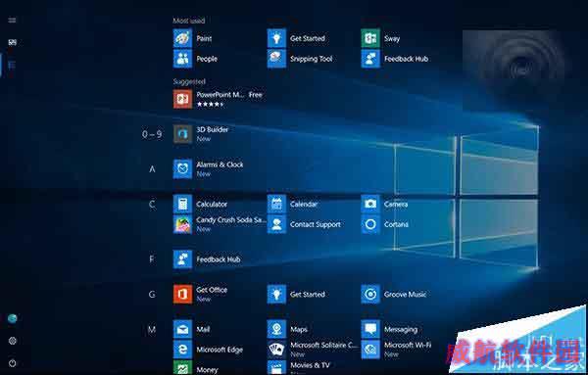Open Feedback Hub under letter F
588x375 pixels.
coord(182,259)
